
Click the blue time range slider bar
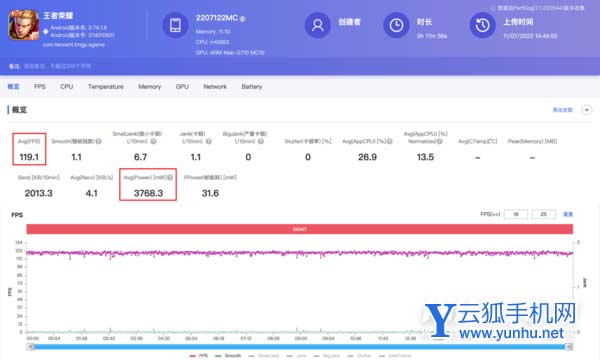point(300,347)
